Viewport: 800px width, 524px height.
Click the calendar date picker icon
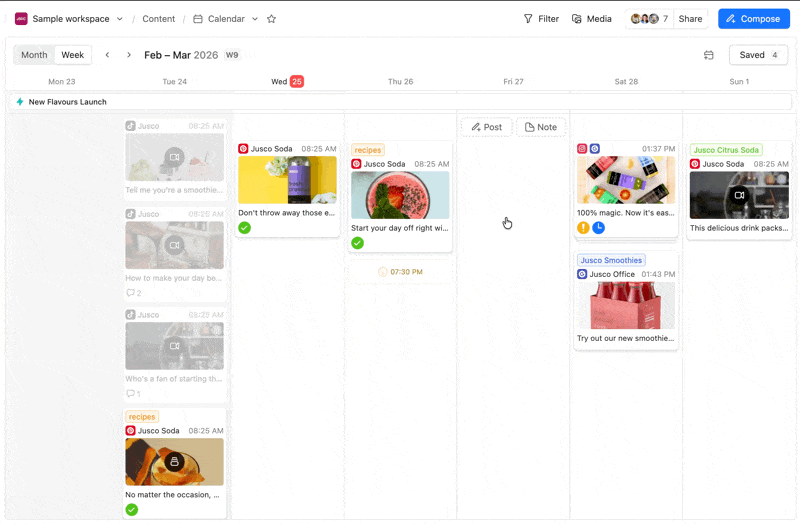pos(709,55)
